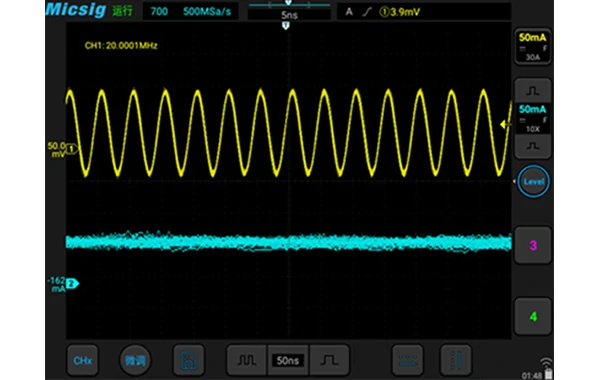The height and width of the screenshot is (380, 600).
Task: Tap the trigger position T marker
Action: point(285,26)
